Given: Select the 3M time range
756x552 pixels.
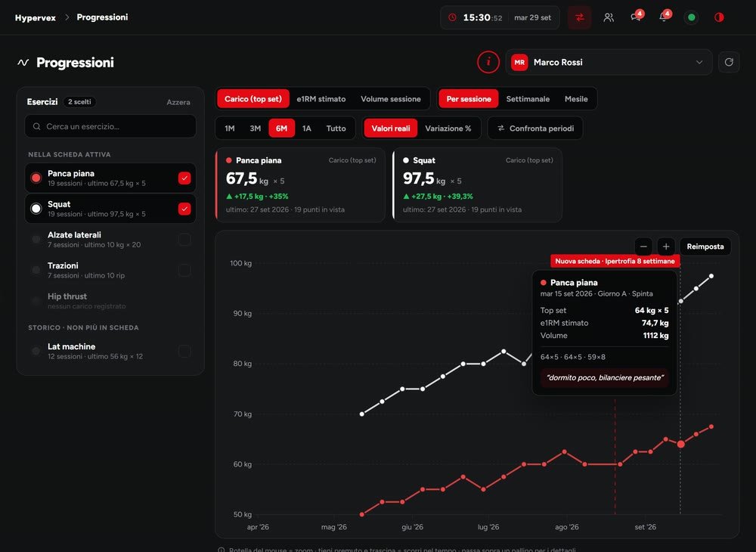Looking at the screenshot, I should [255, 129].
